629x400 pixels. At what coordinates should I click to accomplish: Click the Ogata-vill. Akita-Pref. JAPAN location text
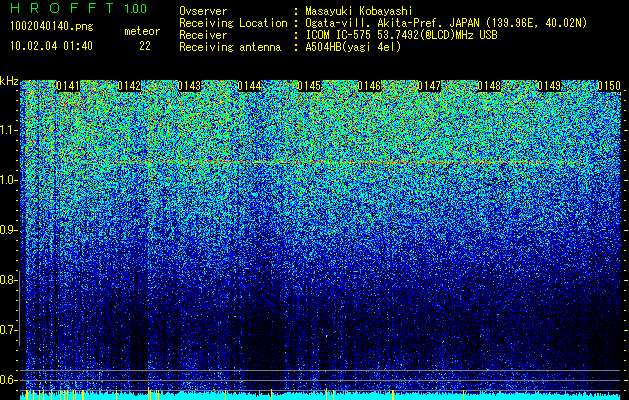click(x=446, y=23)
